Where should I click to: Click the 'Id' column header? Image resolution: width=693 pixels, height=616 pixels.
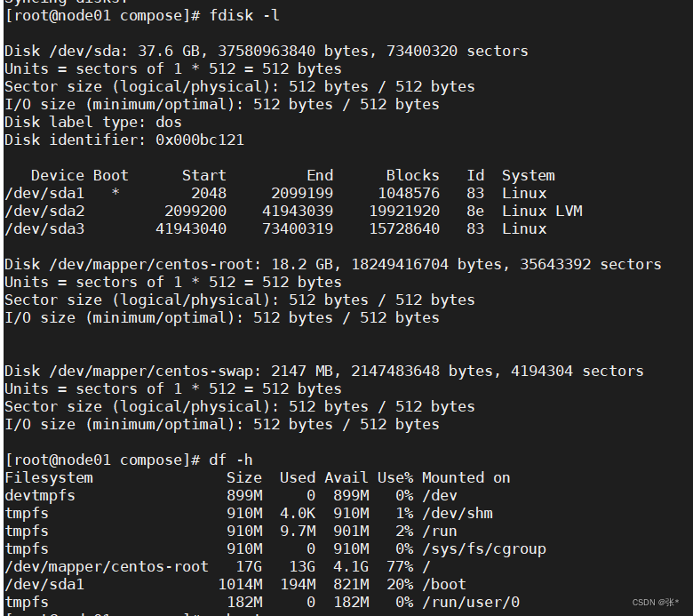[x=475, y=176]
